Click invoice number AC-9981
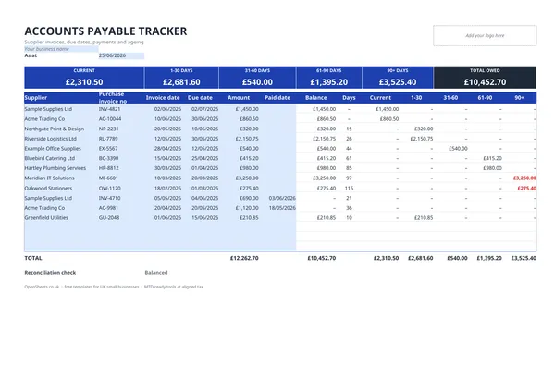 click(108, 208)
